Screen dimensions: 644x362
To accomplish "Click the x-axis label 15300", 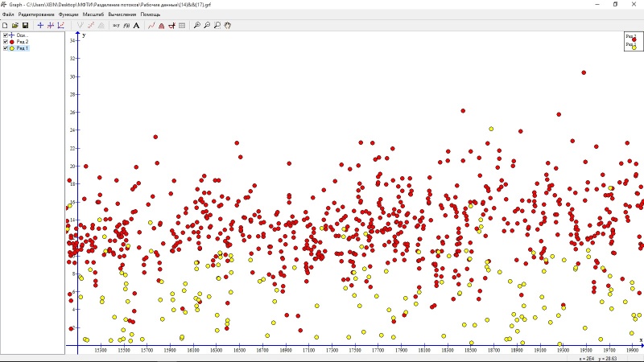I will coord(100,350).
